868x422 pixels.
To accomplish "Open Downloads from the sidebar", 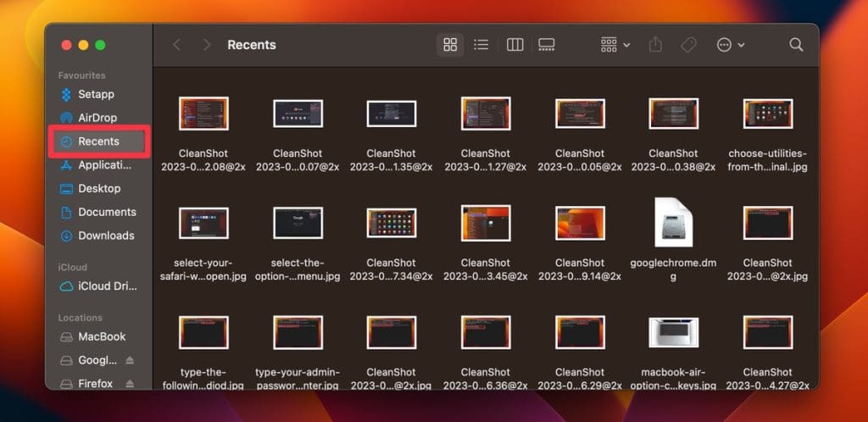I will click(105, 236).
